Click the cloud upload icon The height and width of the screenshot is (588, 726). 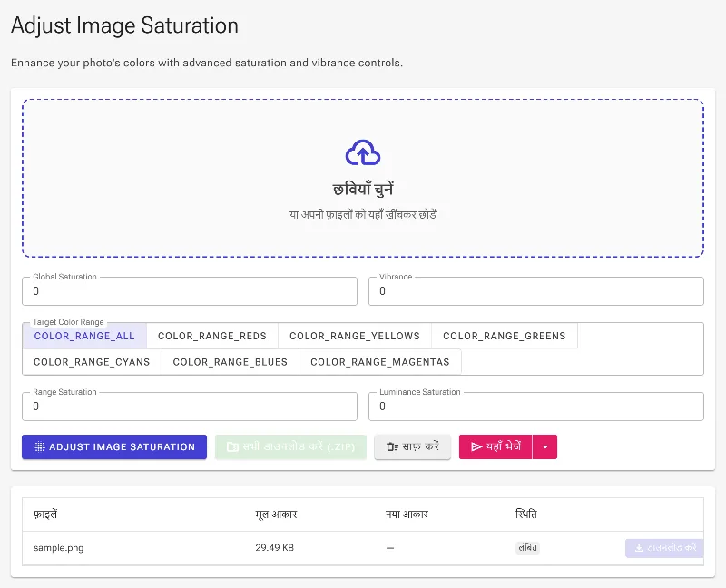point(363,152)
